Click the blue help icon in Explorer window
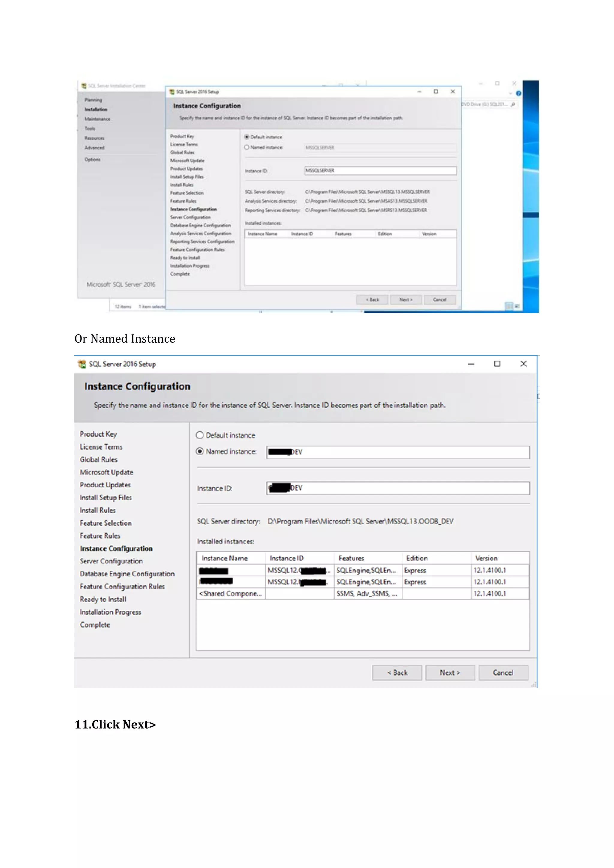The height and width of the screenshot is (868, 614). [x=518, y=93]
